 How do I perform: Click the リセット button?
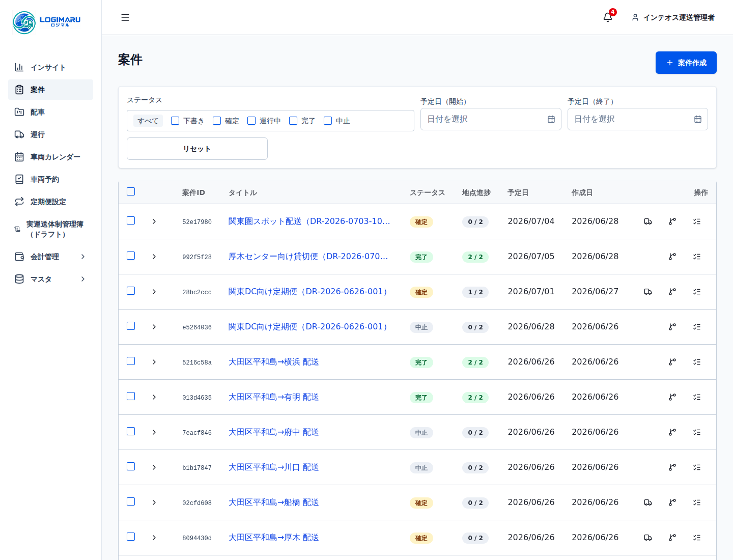[x=197, y=149]
